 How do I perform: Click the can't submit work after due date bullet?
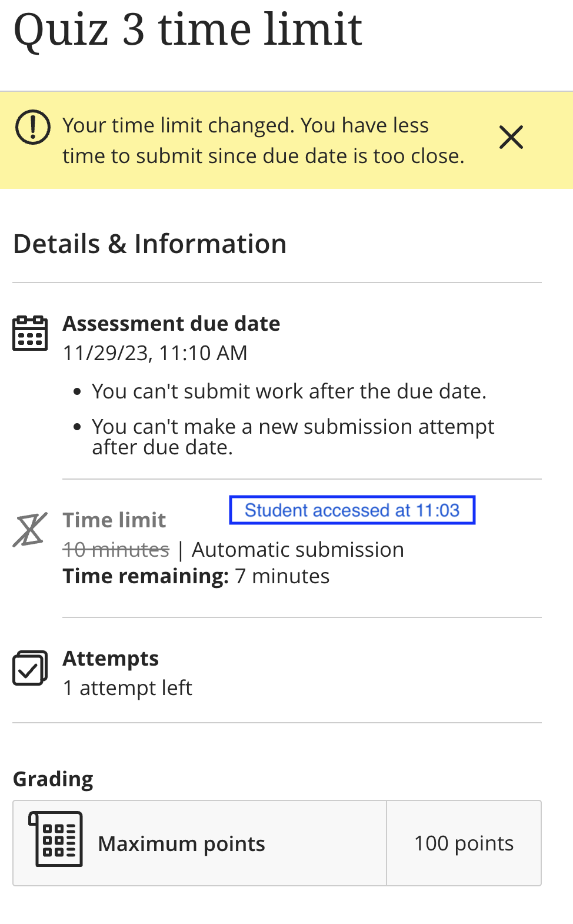click(x=289, y=391)
